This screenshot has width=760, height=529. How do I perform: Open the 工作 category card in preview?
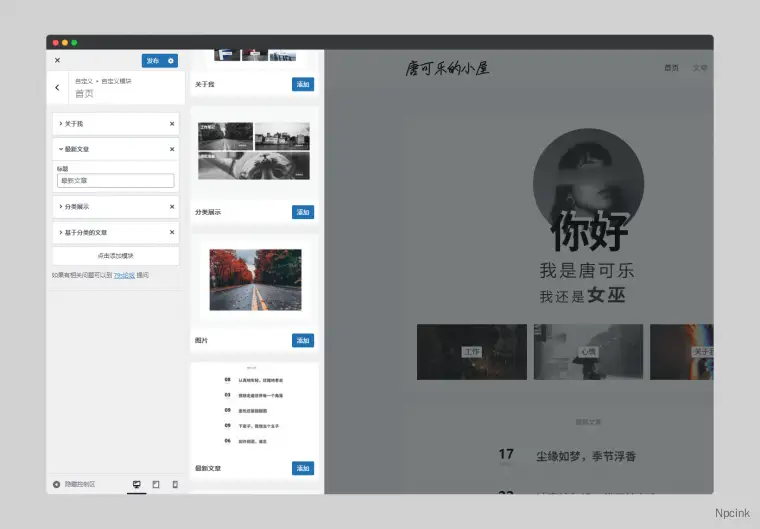point(472,352)
